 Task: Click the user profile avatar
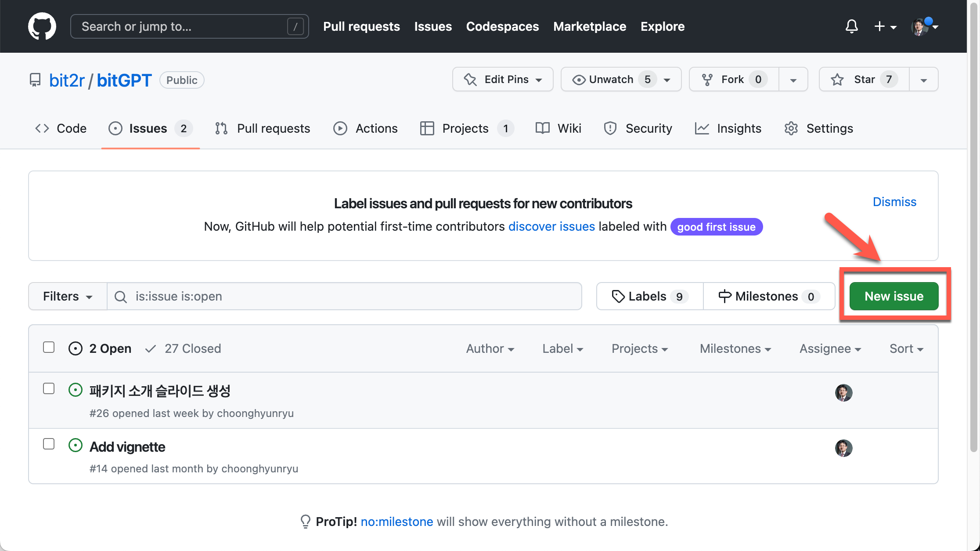(919, 27)
